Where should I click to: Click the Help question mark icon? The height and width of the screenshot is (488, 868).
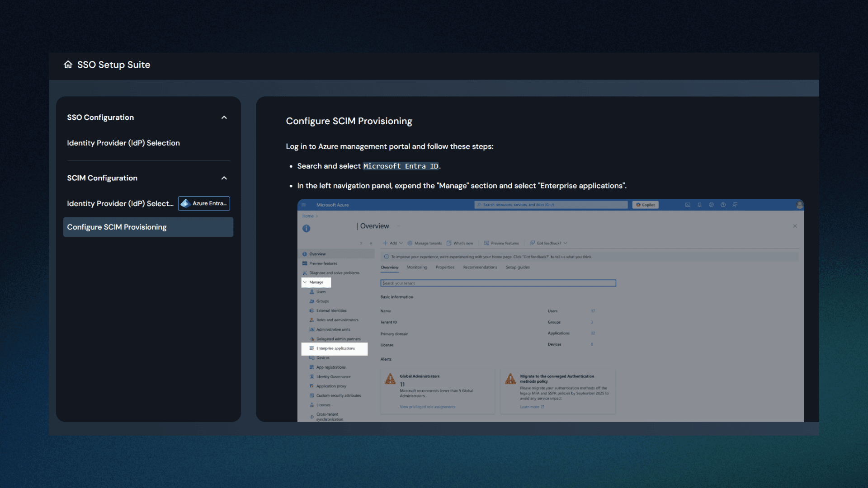pyautogui.click(x=723, y=205)
